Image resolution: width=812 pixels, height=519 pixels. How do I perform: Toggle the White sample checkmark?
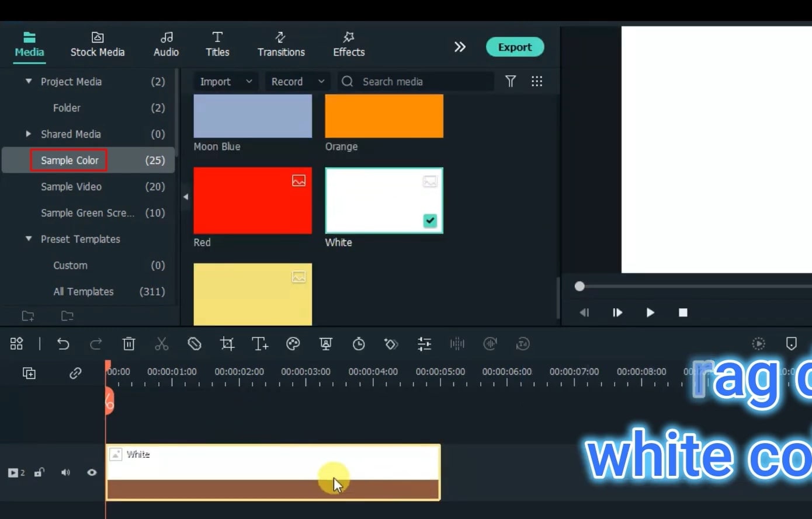430,221
